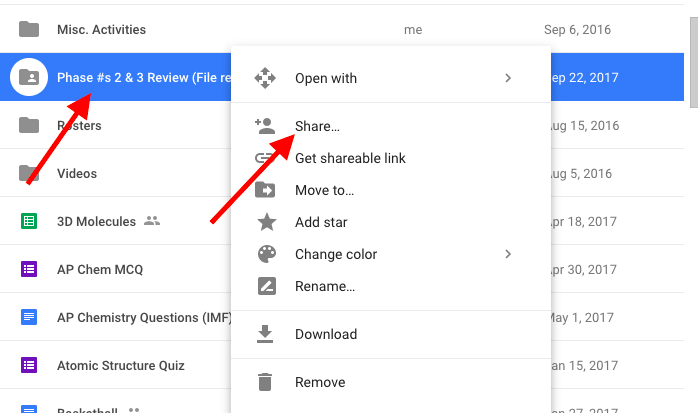The image size is (698, 413).
Task: Select the Atomic Structure Quiz file name
Action: pyautogui.click(x=121, y=366)
